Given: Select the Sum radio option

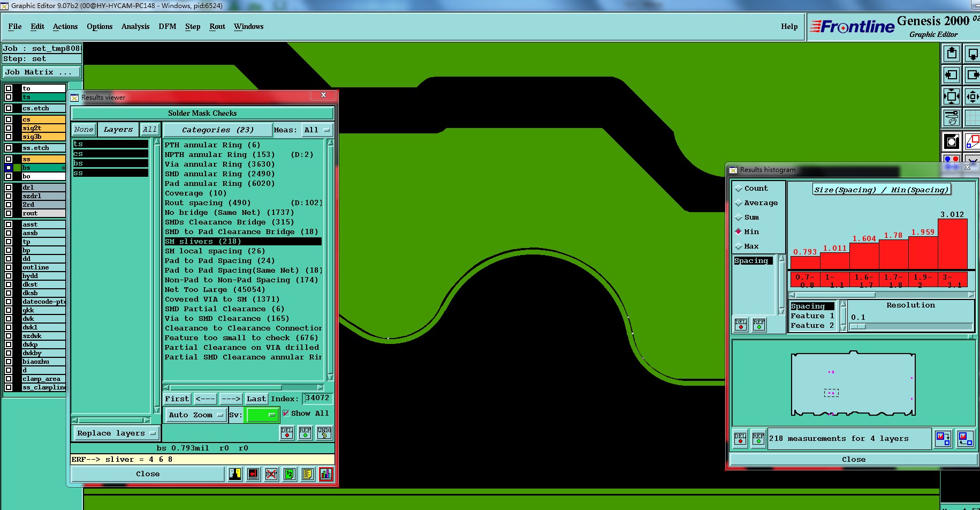Looking at the screenshot, I should pyautogui.click(x=747, y=217).
